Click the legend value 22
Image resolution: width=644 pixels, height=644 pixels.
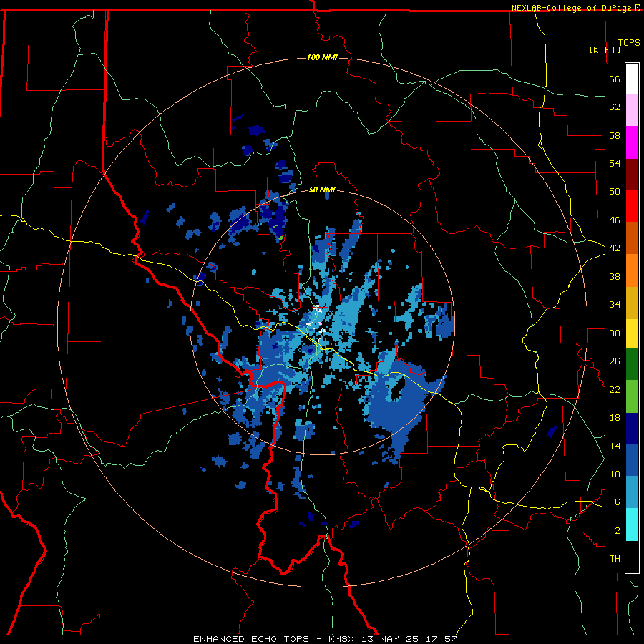coord(615,389)
